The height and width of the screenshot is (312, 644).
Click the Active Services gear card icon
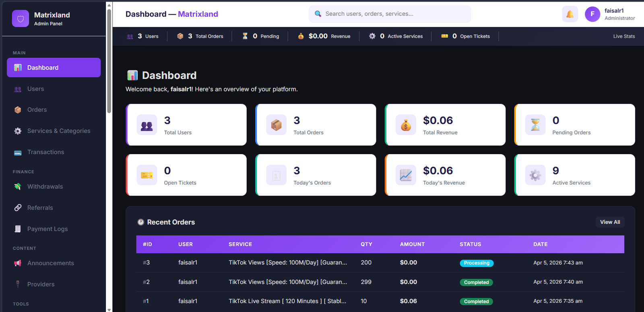pos(535,175)
